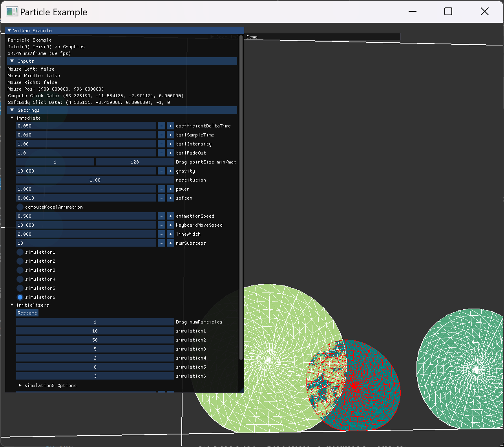Increase soften with plus button
The height and width of the screenshot is (447, 504).
170,198
